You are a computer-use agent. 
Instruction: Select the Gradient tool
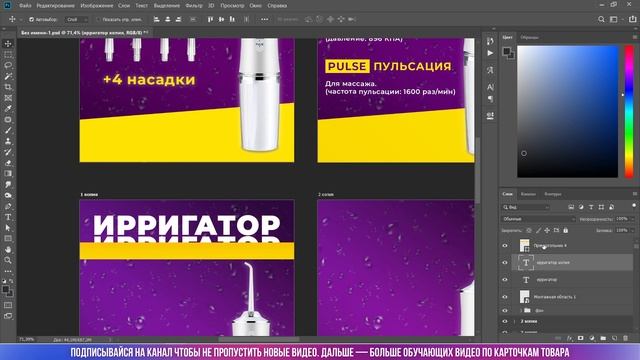(x=8, y=173)
